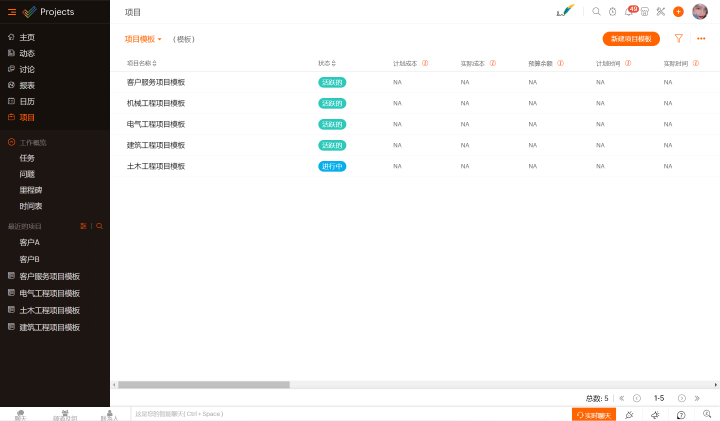
Task: Open the filter funnel icon
Action: [x=678, y=39]
